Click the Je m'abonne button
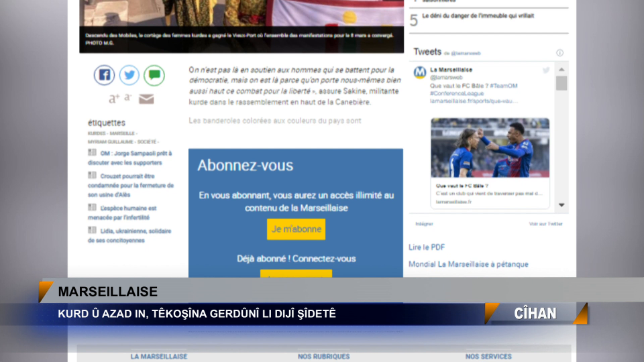This screenshot has width=644, height=362. [x=296, y=229]
